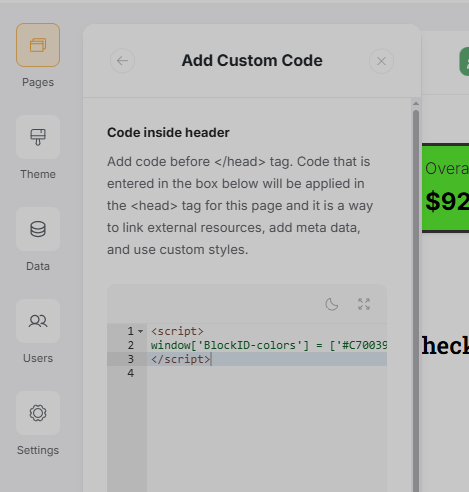The image size is (469, 492).
Task: Click the scrollbar up arrow in panel
Action: pyautogui.click(x=416, y=104)
